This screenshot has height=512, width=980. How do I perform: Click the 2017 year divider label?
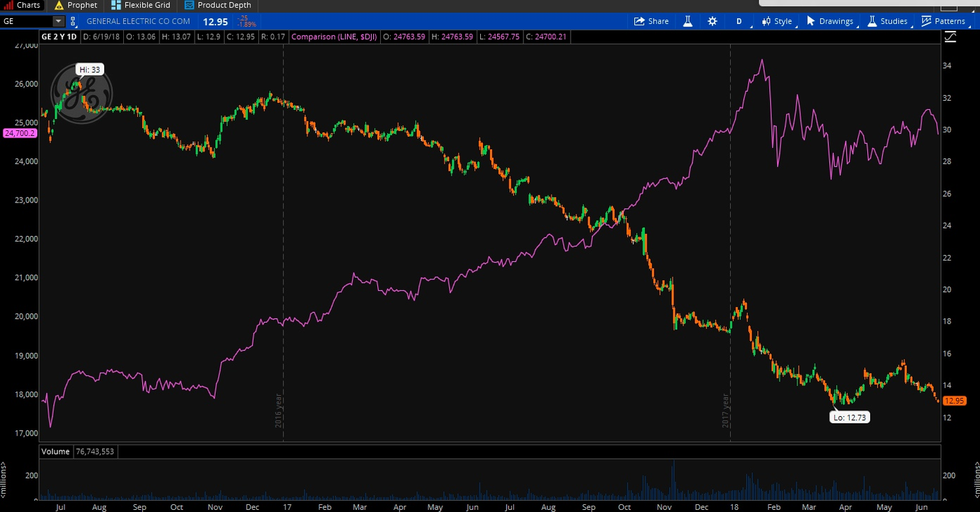pyautogui.click(x=726, y=411)
